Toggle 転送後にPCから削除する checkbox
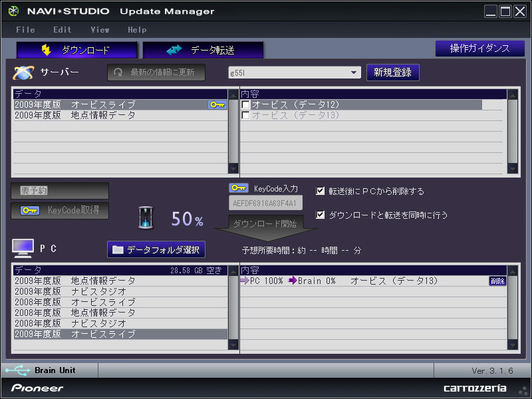 [321, 191]
